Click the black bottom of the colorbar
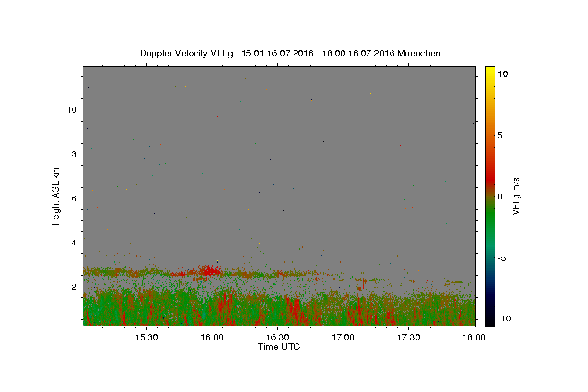The image size is (588, 392). click(x=490, y=322)
